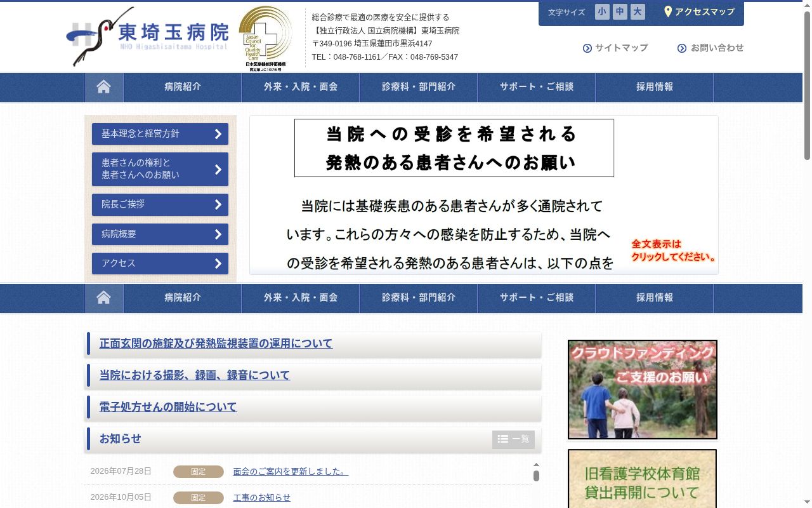
Task: Open 当院における撮影、録画、録音について link
Action: 195,375
